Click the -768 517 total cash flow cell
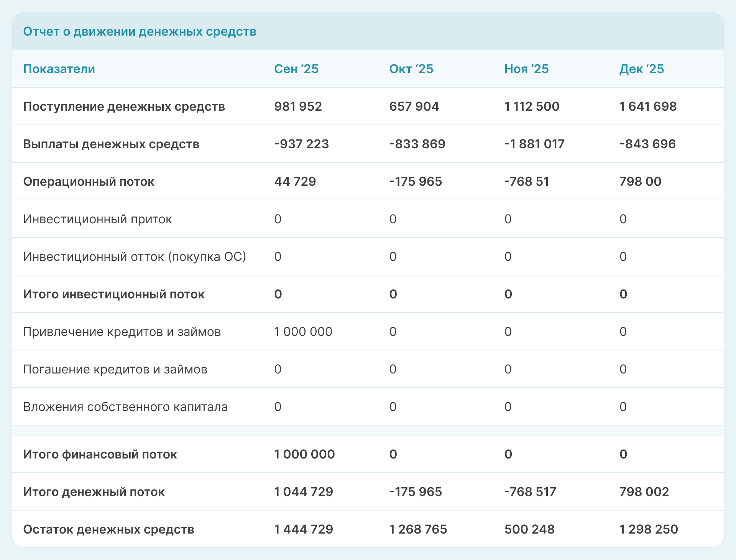Image resolution: width=736 pixels, height=560 pixels. pyautogui.click(x=530, y=492)
